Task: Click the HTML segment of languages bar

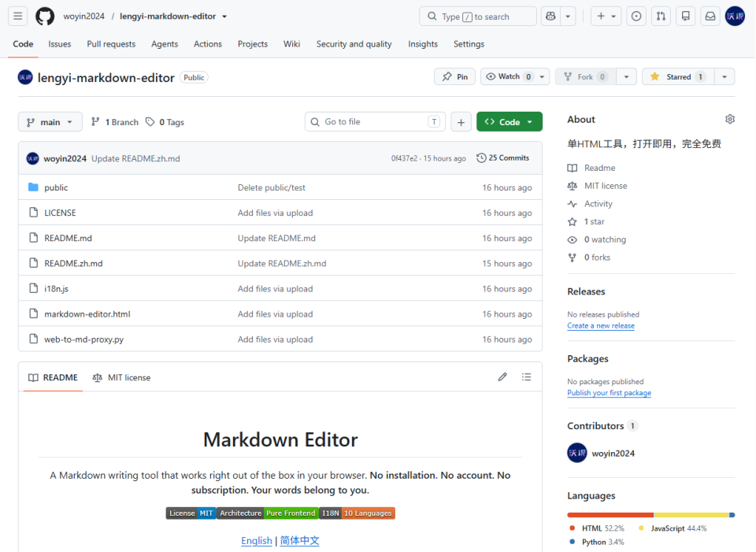Action: point(610,515)
